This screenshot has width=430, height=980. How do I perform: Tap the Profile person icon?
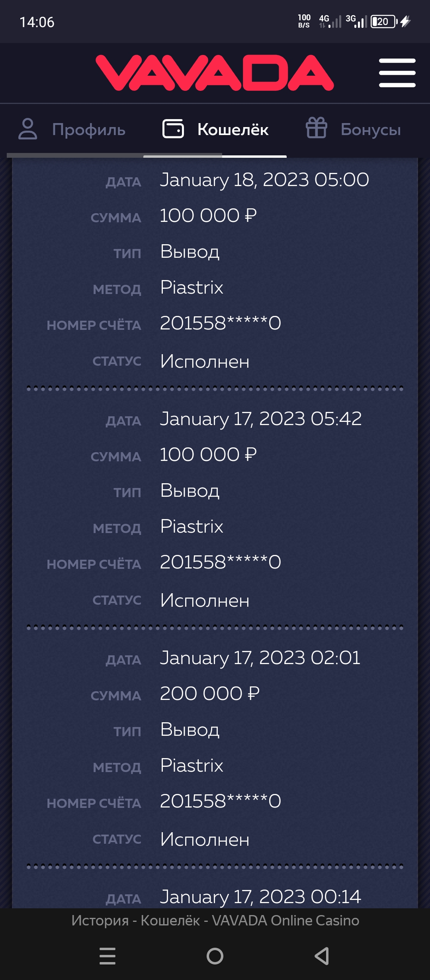pyautogui.click(x=27, y=129)
